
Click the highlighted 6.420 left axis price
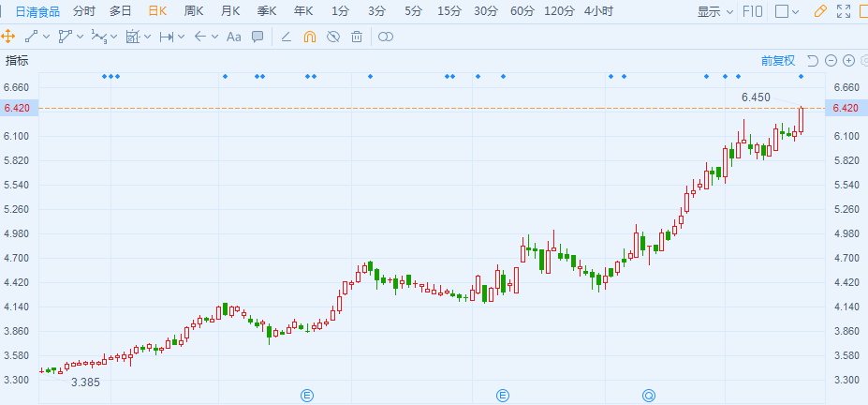pyautogui.click(x=19, y=108)
